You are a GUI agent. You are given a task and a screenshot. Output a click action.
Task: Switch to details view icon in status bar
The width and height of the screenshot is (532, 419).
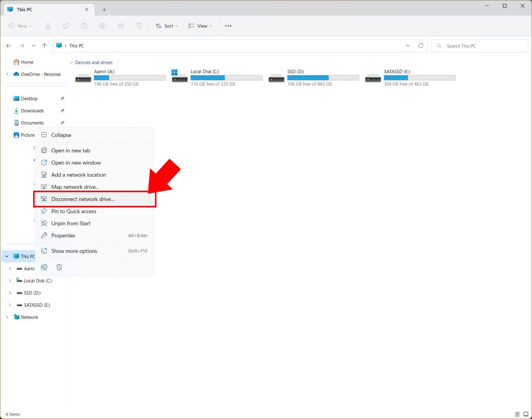[517, 414]
